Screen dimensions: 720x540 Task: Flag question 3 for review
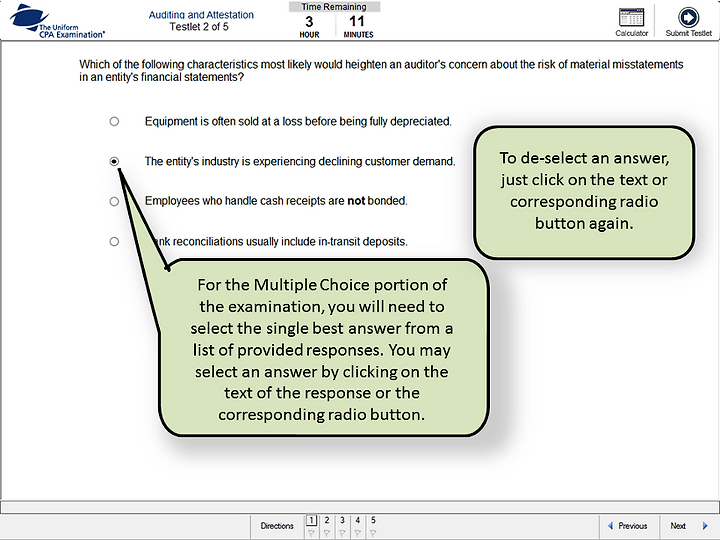click(x=342, y=533)
